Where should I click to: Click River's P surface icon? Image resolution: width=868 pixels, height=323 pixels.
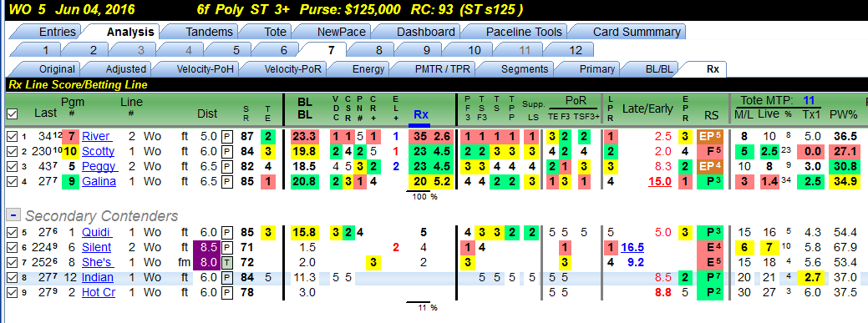(226, 137)
